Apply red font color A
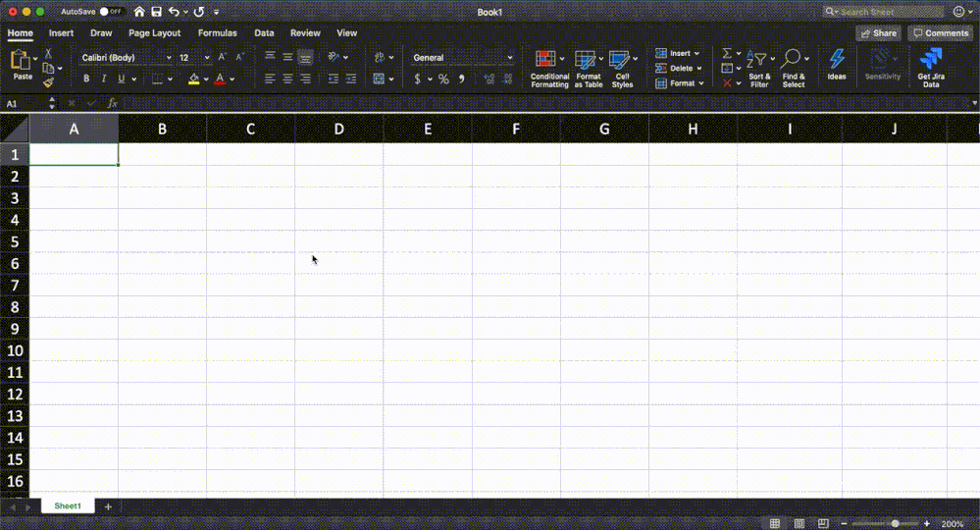The width and height of the screenshot is (980, 530). tap(220, 79)
